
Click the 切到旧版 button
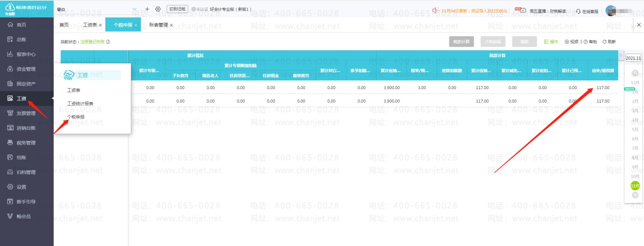pyautogui.click(x=177, y=9)
